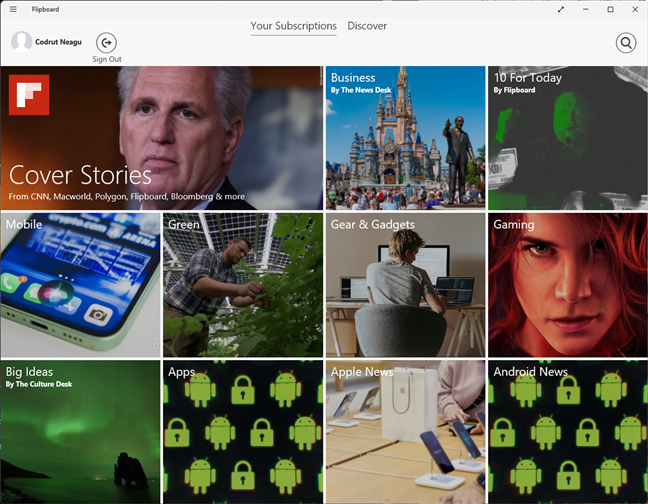This screenshot has width=648, height=504.
Task: Maximize the Flipboard window
Action: coord(610,9)
